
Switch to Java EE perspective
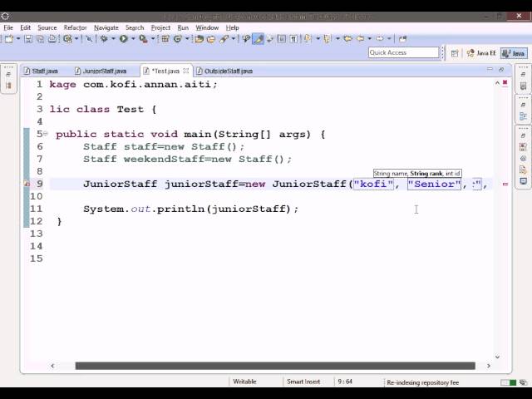pos(481,53)
